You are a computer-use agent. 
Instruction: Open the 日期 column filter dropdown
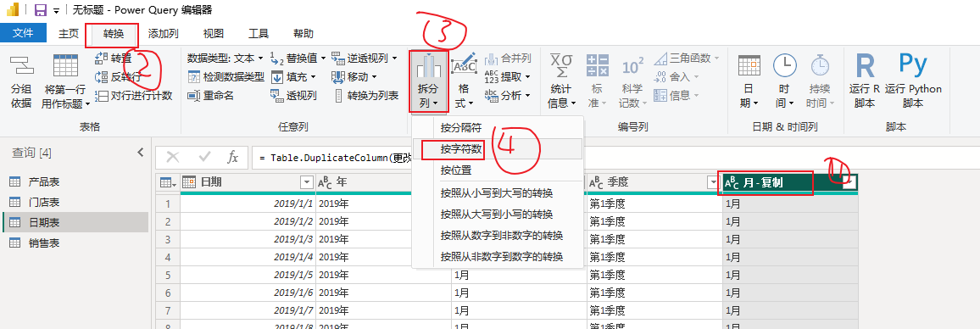[x=306, y=182]
